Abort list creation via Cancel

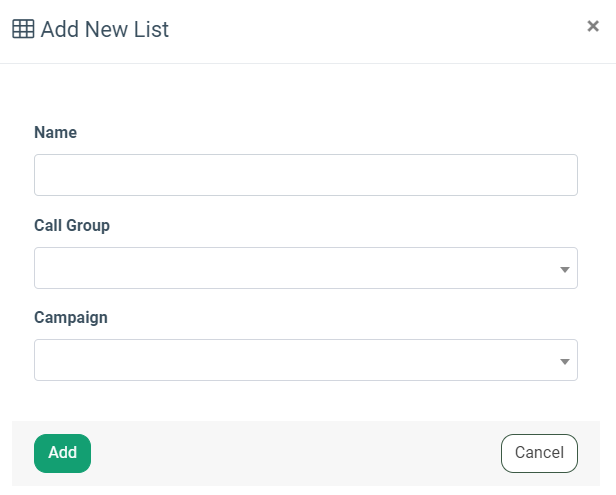pyautogui.click(x=539, y=453)
